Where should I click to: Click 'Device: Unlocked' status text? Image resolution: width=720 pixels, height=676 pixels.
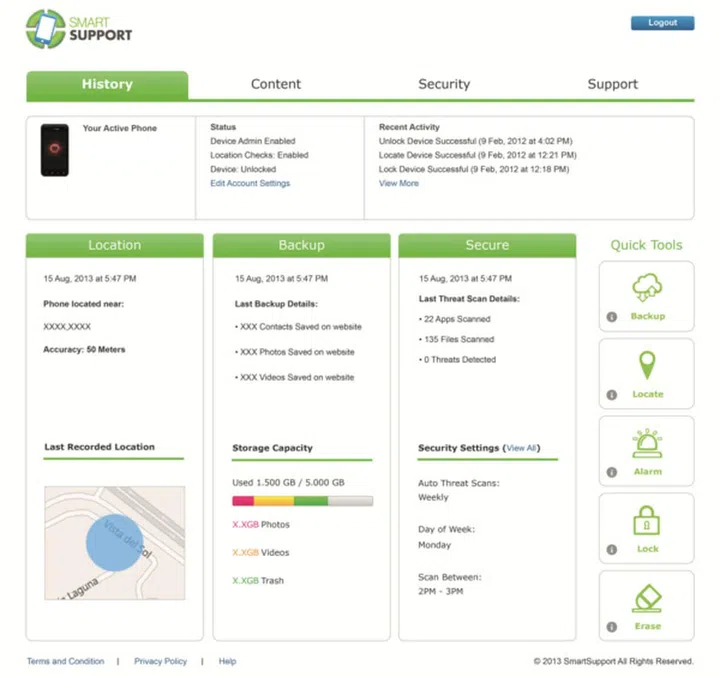pyautogui.click(x=243, y=169)
